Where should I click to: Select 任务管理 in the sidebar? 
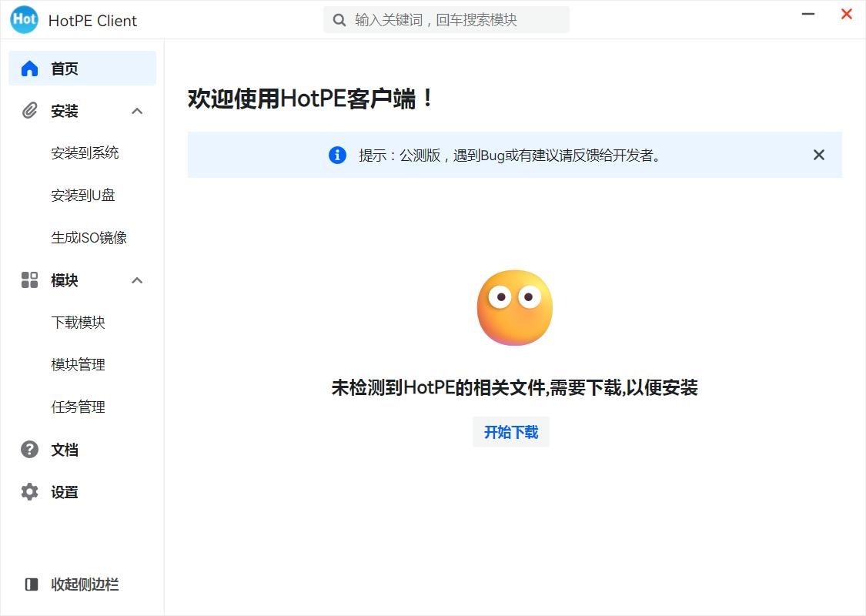[80, 407]
